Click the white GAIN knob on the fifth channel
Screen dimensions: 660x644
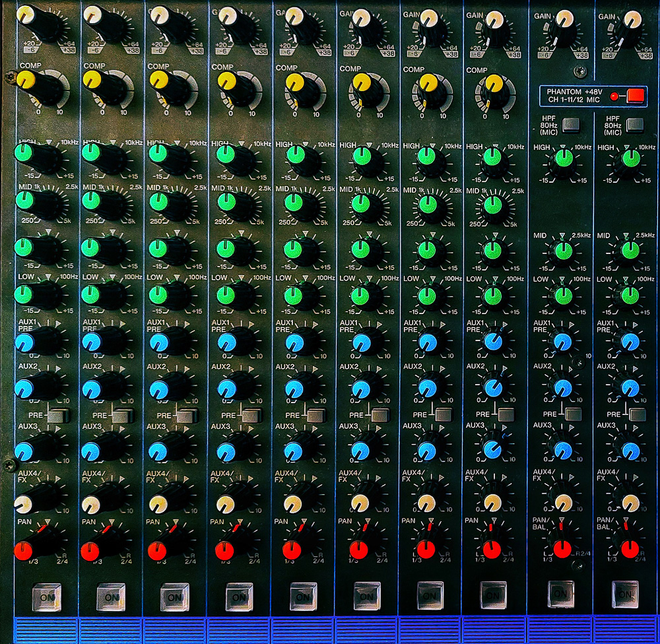tap(294, 17)
